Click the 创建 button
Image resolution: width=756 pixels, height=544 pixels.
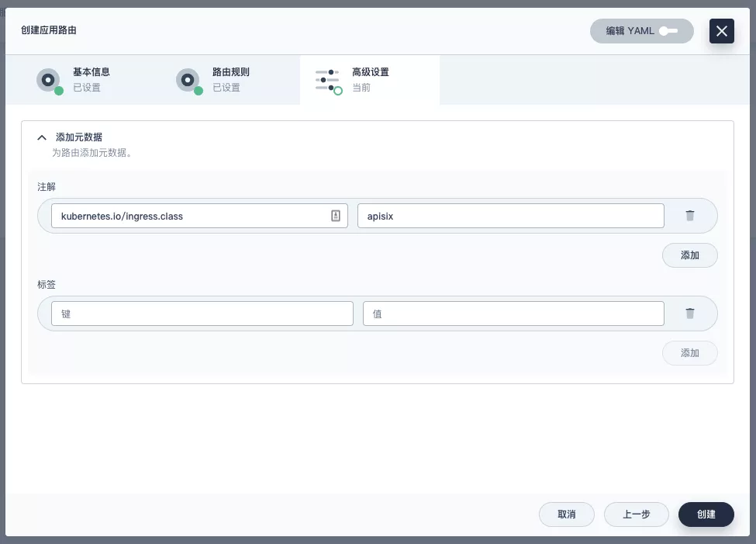coord(706,514)
